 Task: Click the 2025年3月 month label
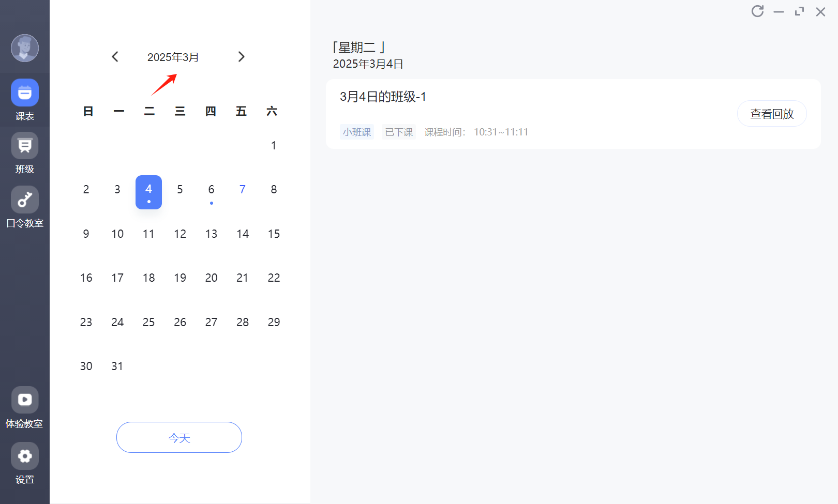pyautogui.click(x=173, y=57)
